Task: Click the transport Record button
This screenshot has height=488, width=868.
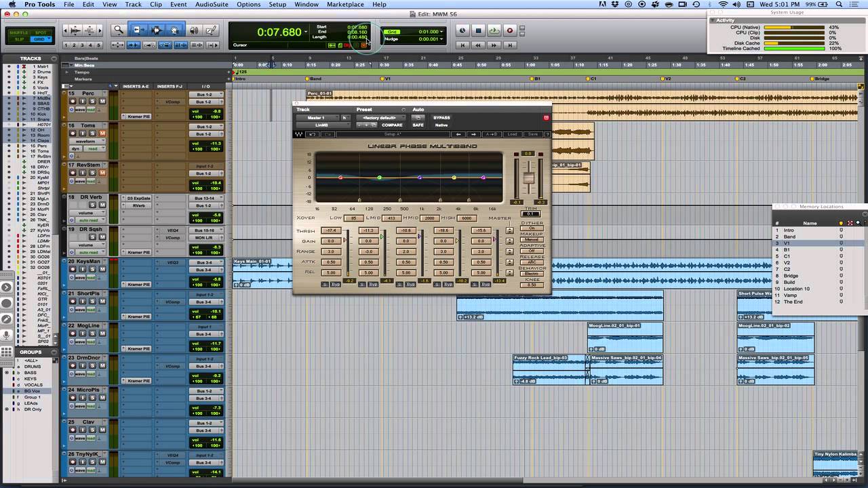Action: [510, 30]
